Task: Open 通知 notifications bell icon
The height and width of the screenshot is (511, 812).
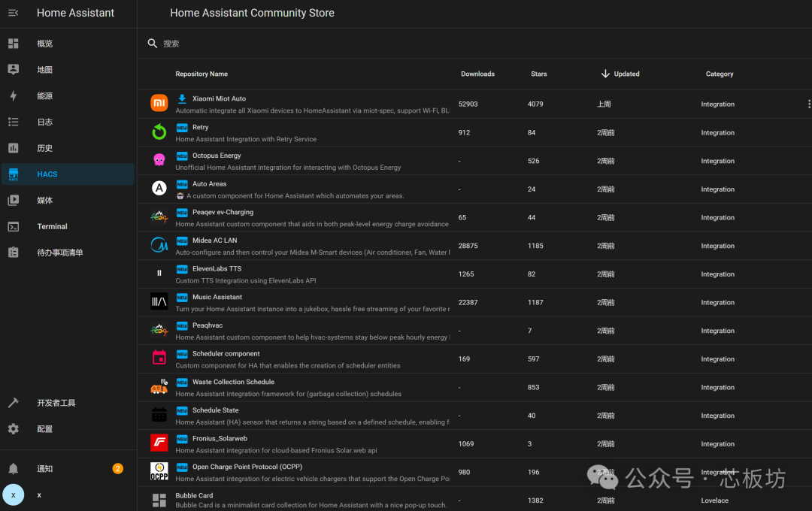Action: [x=14, y=469]
